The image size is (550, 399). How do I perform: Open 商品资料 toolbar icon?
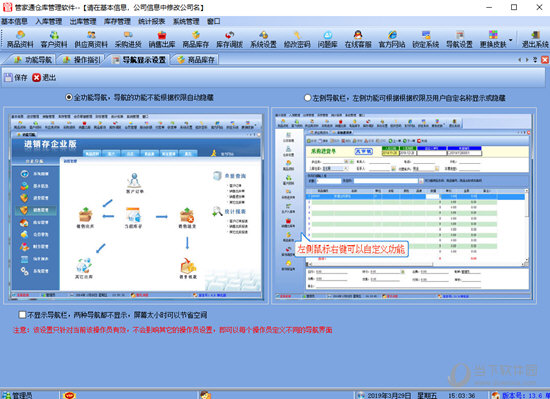point(20,39)
